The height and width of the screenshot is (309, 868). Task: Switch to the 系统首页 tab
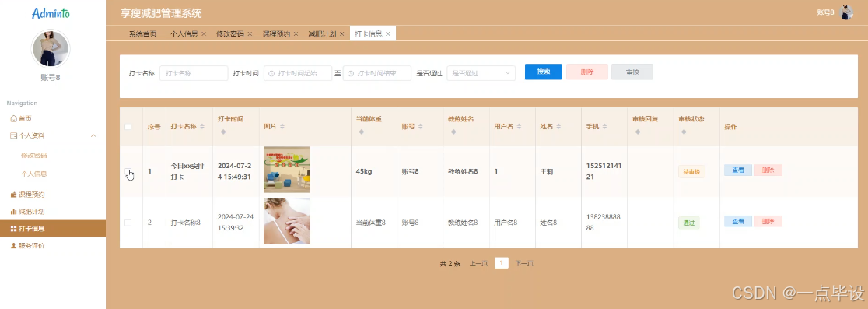142,33
